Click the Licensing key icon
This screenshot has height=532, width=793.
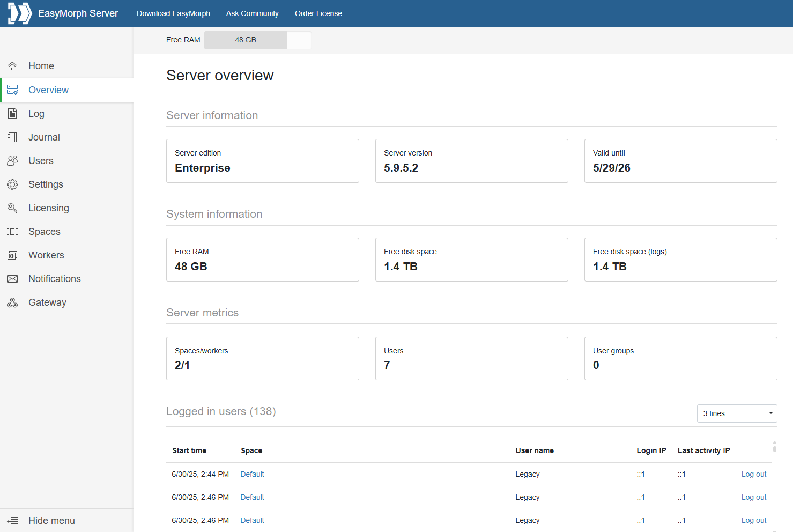click(x=12, y=208)
